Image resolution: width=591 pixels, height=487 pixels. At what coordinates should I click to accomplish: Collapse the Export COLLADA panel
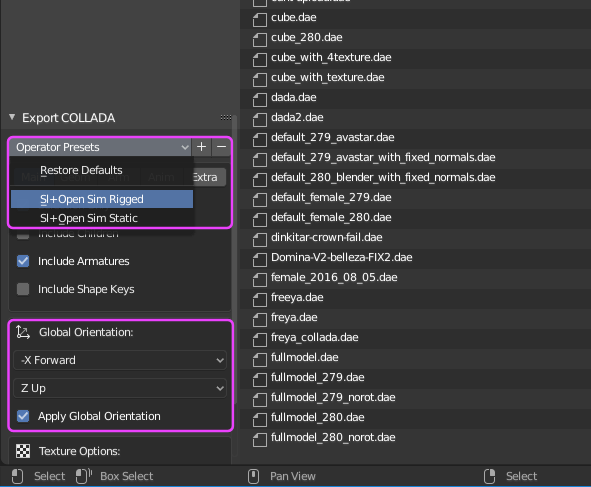pos(12,117)
